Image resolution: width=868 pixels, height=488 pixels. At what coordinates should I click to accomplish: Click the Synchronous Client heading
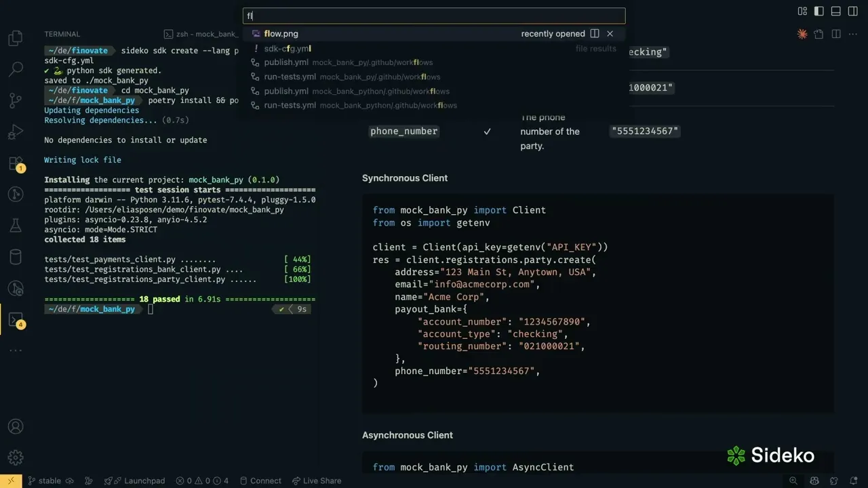coord(405,178)
